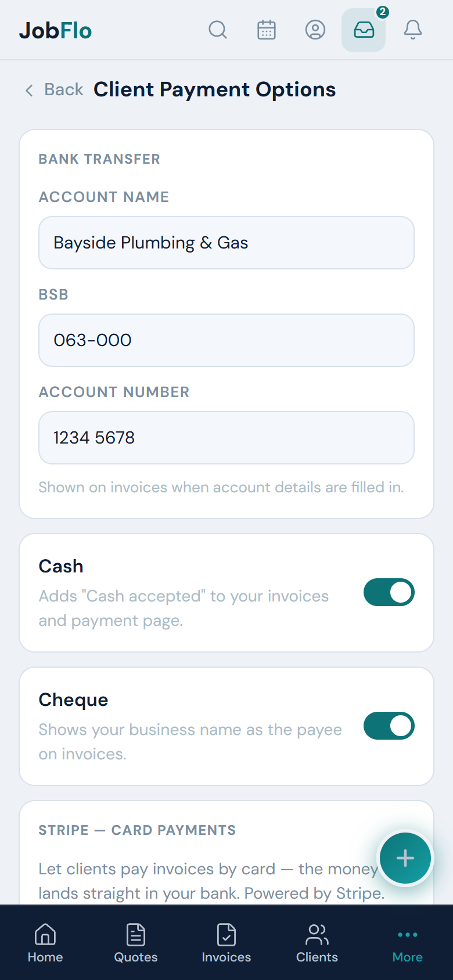Viewport: 453px width, 980px height.
Task: Go to the Home tab
Action: pyautogui.click(x=45, y=943)
